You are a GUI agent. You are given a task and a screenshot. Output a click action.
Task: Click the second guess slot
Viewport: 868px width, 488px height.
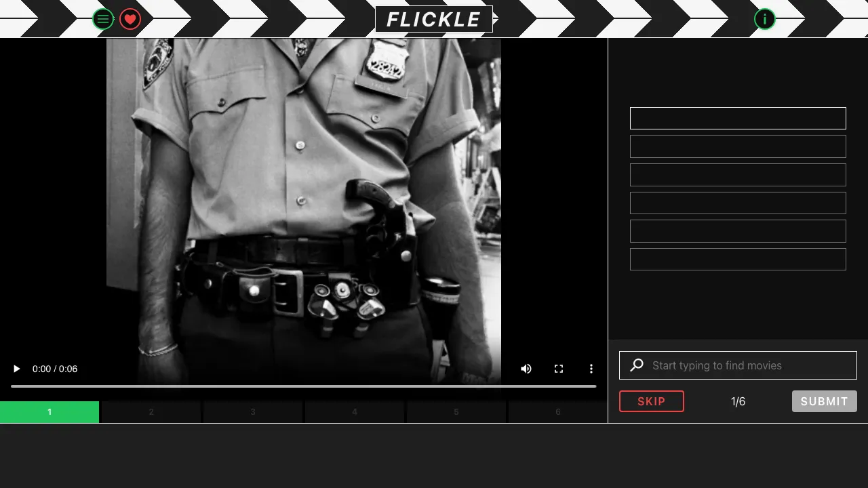(x=738, y=146)
